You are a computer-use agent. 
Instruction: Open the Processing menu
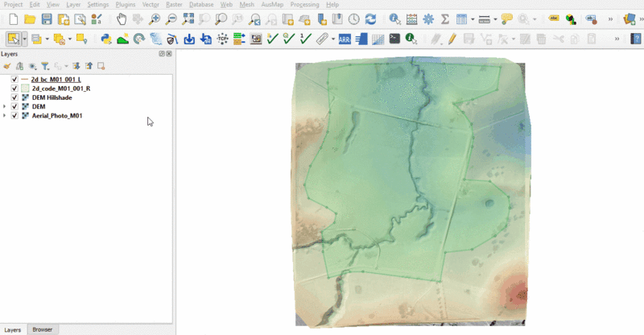(x=305, y=5)
